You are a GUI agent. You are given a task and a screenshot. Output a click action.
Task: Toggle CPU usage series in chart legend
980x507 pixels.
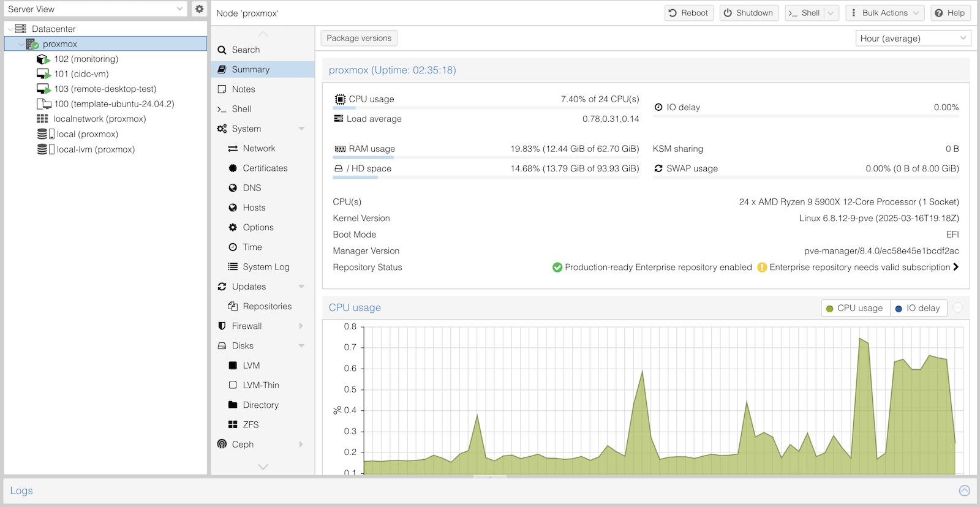(854, 308)
